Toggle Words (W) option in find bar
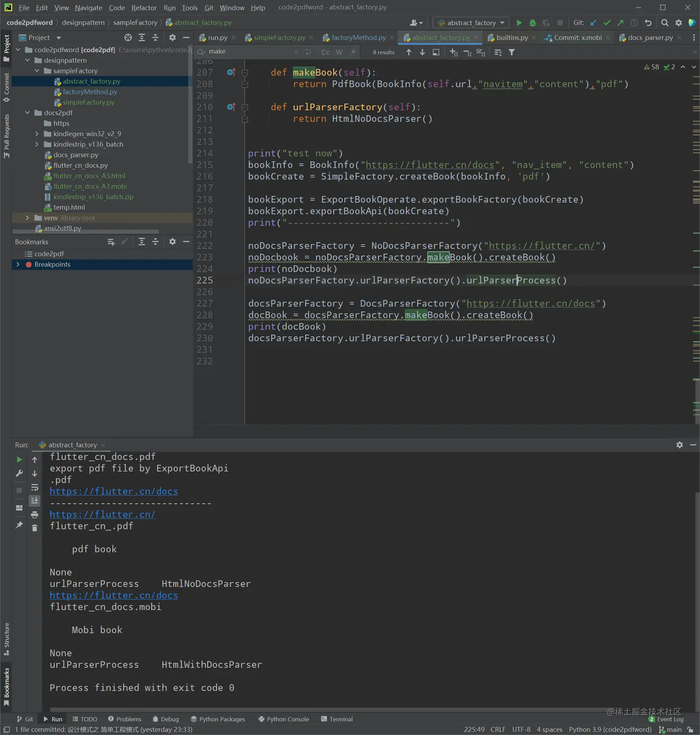 [339, 52]
